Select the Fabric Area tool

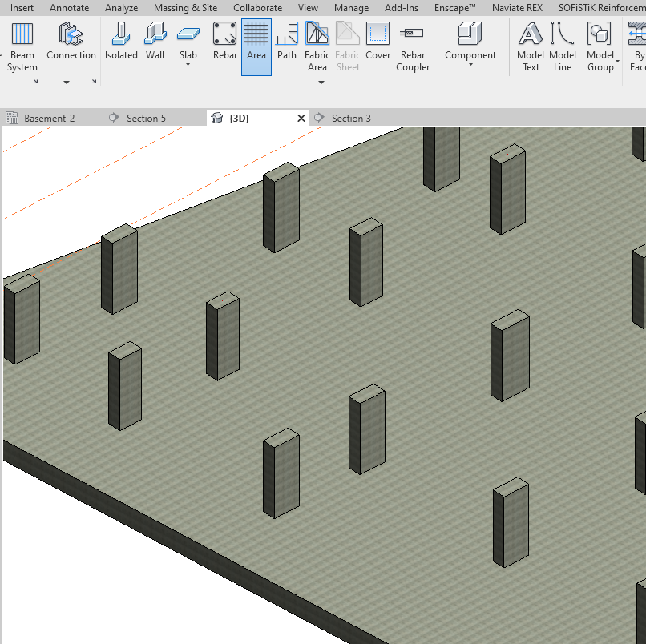(317, 46)
